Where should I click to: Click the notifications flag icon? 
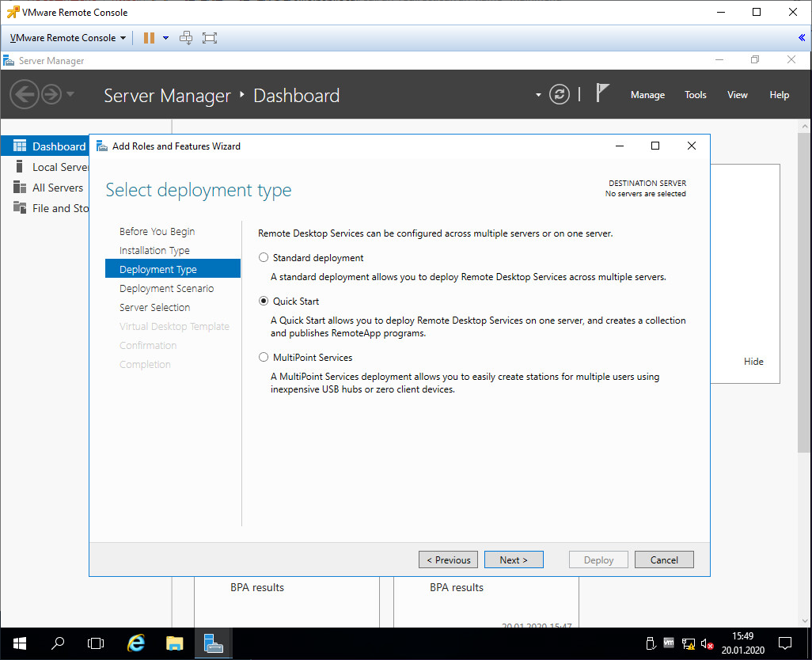click(x=601, y=93)
